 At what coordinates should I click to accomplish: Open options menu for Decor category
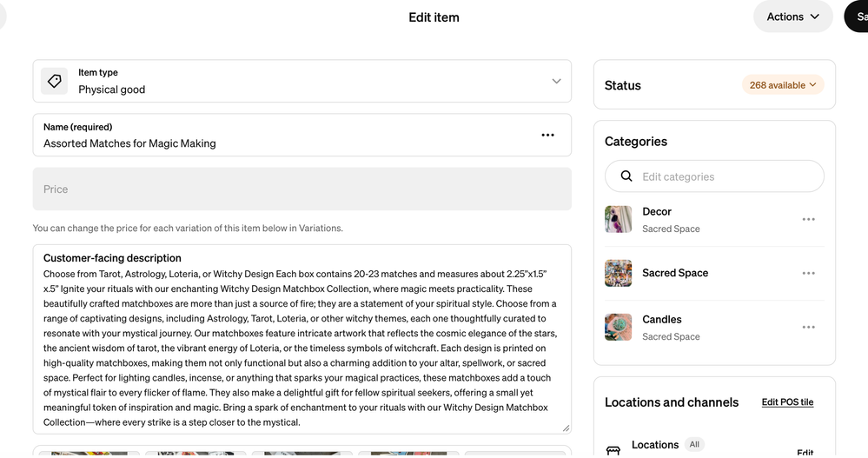(x=808, y=219)
